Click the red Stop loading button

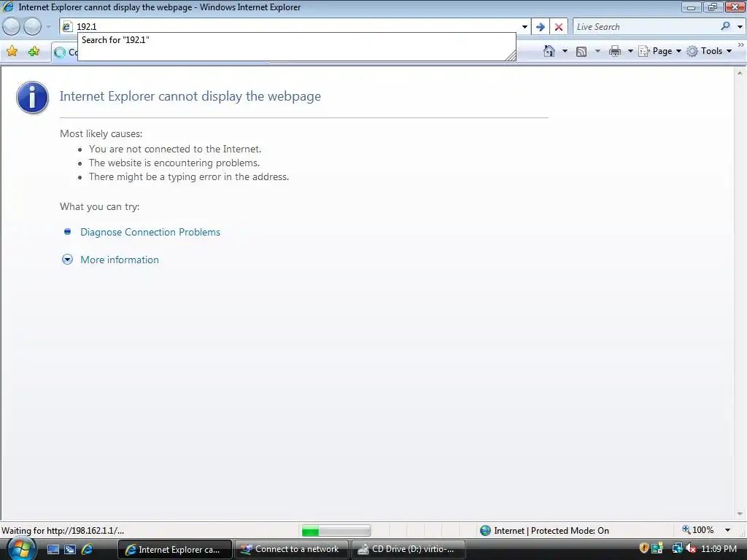pos(559,27)
